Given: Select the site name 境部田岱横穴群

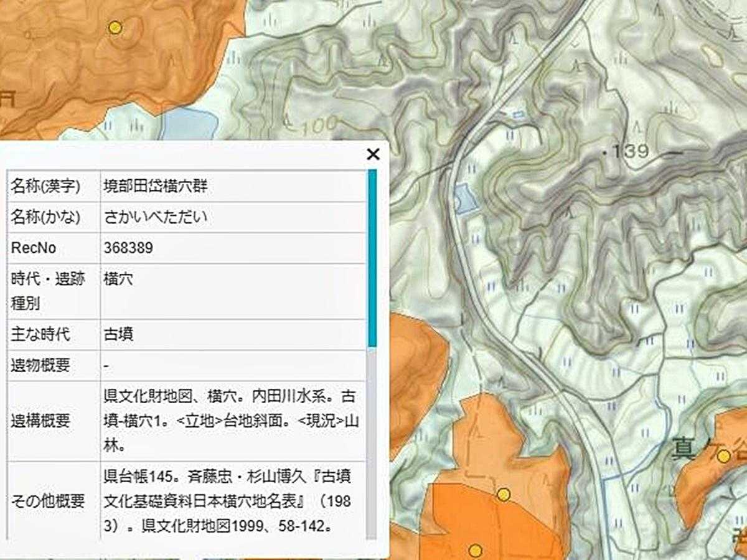Looking at the screenshot, I should tap(156, 186).
